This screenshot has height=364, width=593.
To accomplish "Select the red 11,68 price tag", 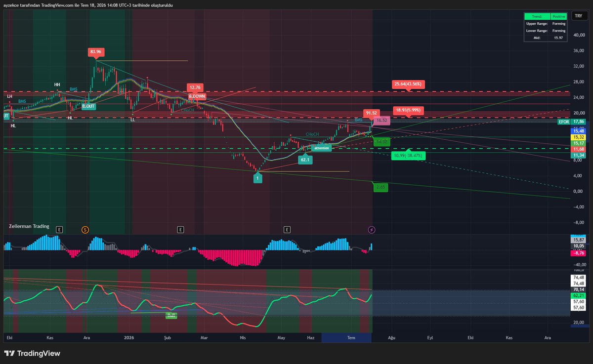I will (x=579, y=149).
